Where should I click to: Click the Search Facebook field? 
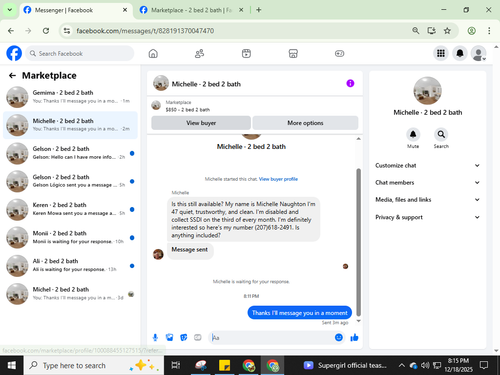click(x=80, y=53)
